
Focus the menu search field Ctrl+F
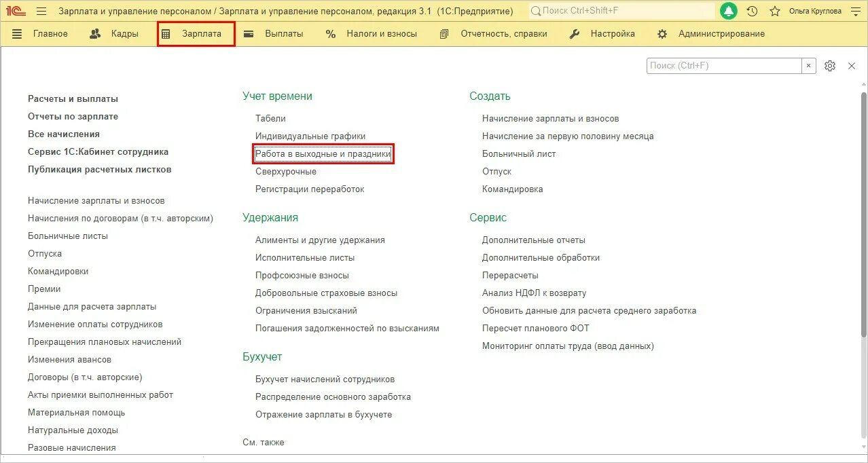(x=724, y=66)
